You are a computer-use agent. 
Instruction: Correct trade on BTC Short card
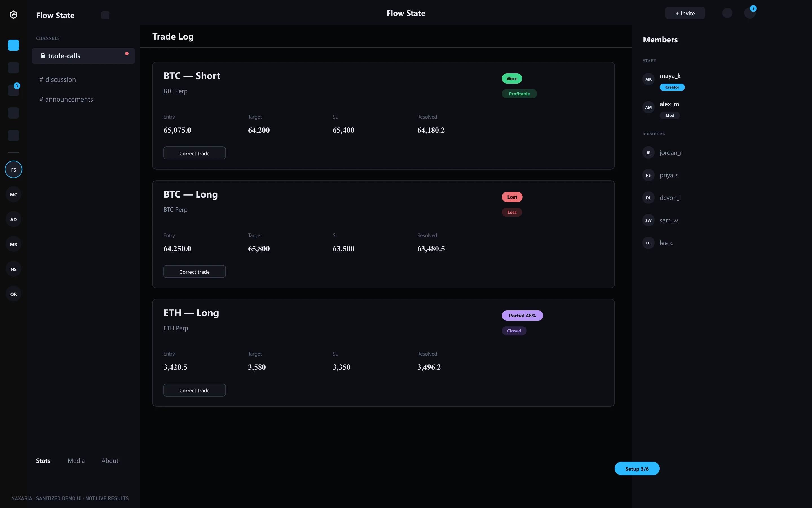(x=194, y=153)
